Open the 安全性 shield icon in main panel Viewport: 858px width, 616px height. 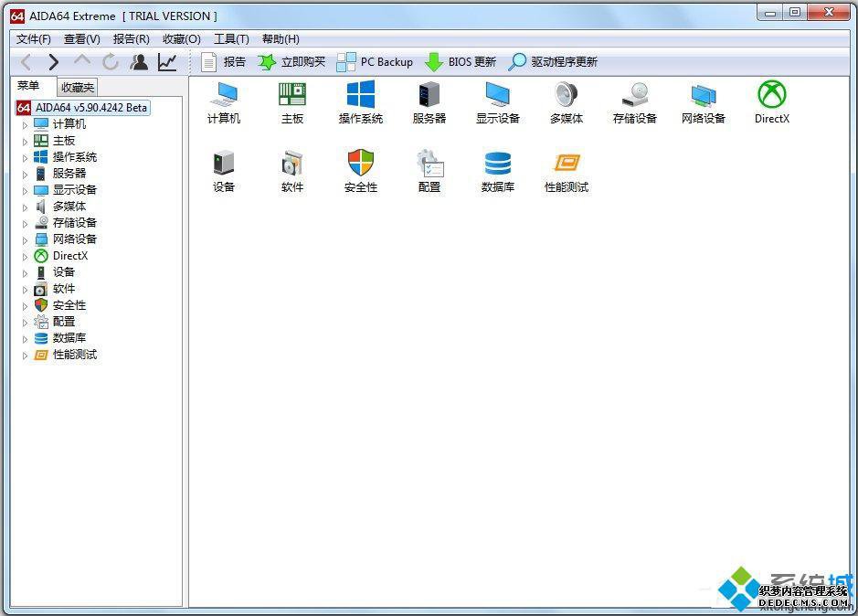pos(361,171)
